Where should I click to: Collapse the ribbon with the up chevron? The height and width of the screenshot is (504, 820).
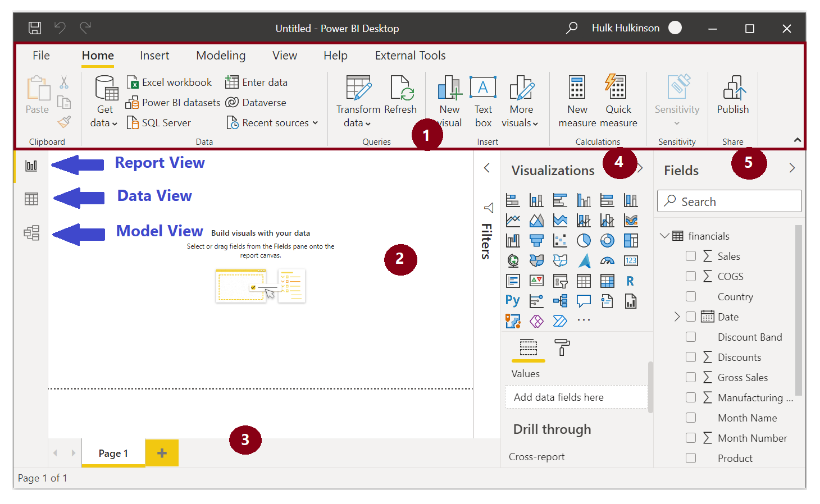pyautogui.click(x=797, y=140)
